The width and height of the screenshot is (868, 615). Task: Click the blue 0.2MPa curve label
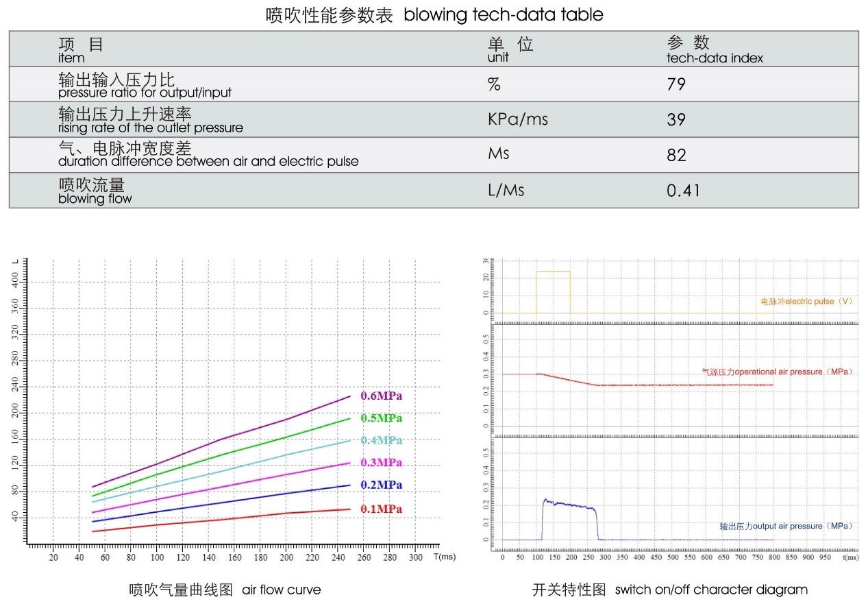381,485
